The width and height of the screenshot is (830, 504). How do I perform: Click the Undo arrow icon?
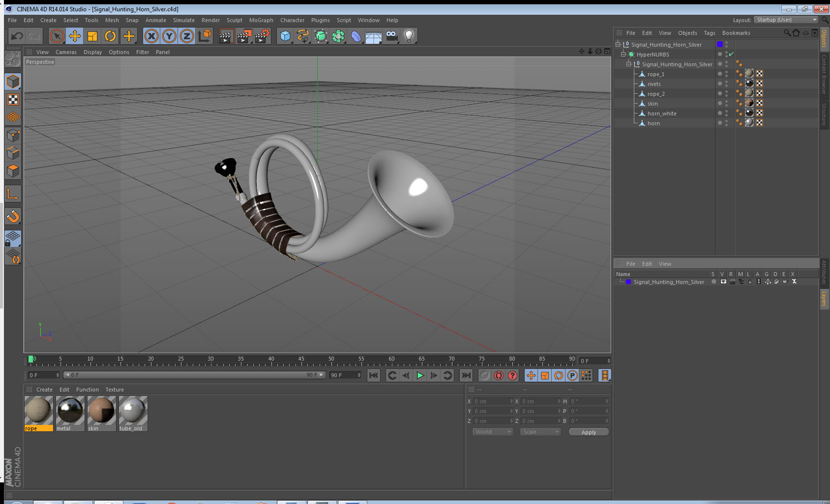(x=17, y=36)
